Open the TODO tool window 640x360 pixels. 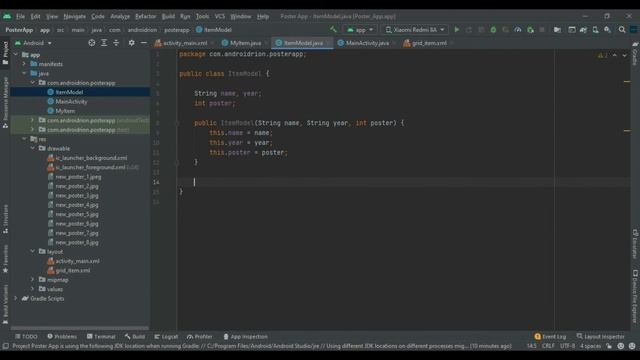[26, 337]
